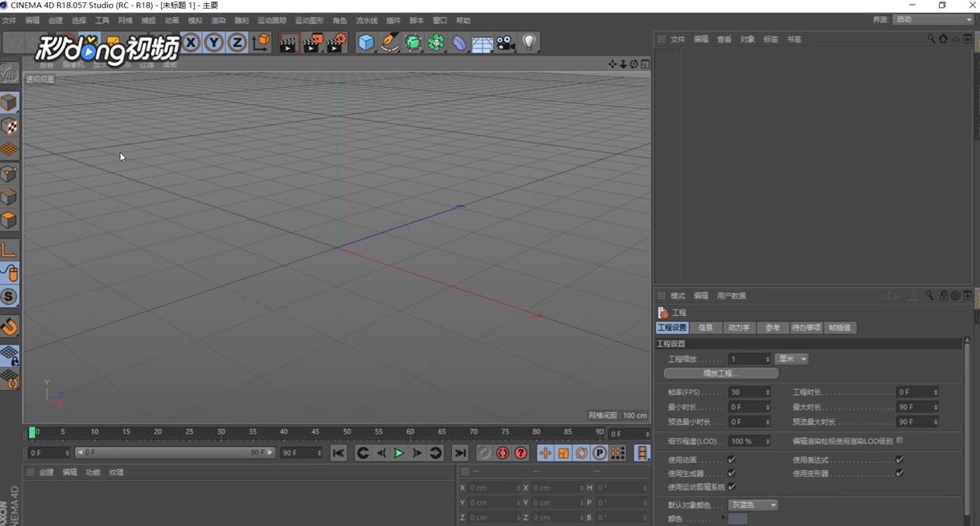The image size is (980, 526).
Task: Click the 工程缩放 value stepper arrows
Action: (x=768, y=358)
